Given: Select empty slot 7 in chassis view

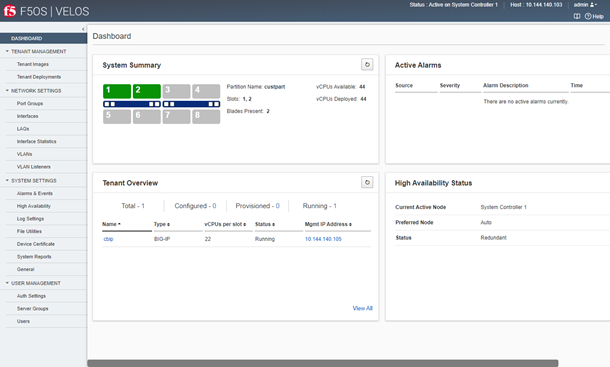Looking at the screenshot, I should point(176,116).
